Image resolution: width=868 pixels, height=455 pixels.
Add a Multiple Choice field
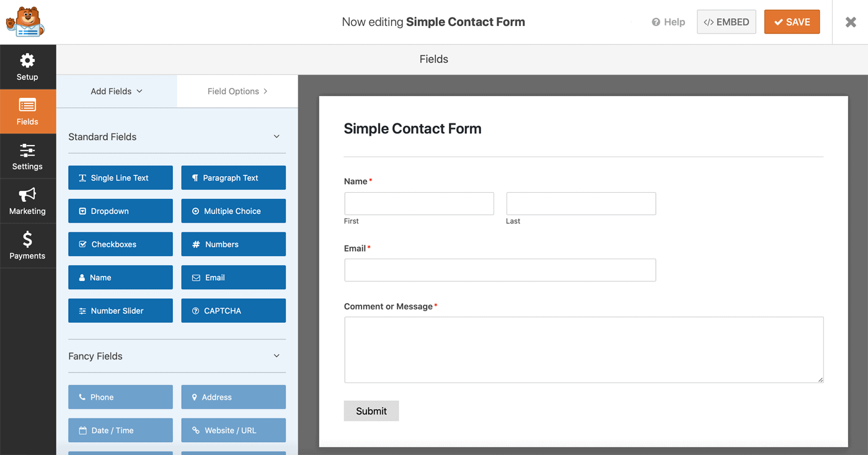(233, 211)
